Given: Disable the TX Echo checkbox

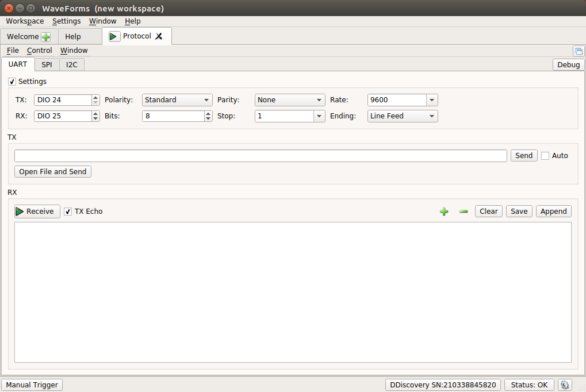Looking at the screenshot, I should pyautogui.click(x=68, y=212).
